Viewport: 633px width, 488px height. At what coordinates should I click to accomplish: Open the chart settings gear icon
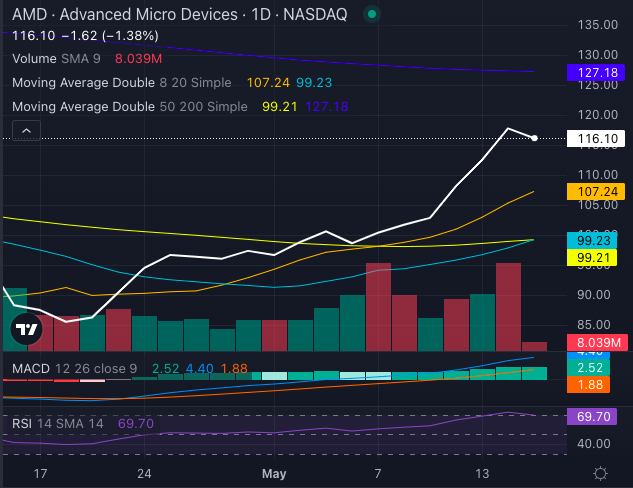click(x=600, y=473)
